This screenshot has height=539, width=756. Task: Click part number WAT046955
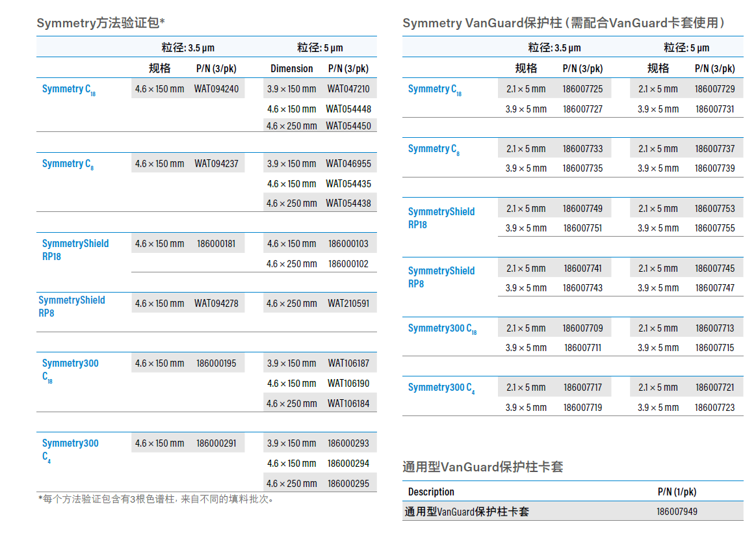[x=348, y=164]
